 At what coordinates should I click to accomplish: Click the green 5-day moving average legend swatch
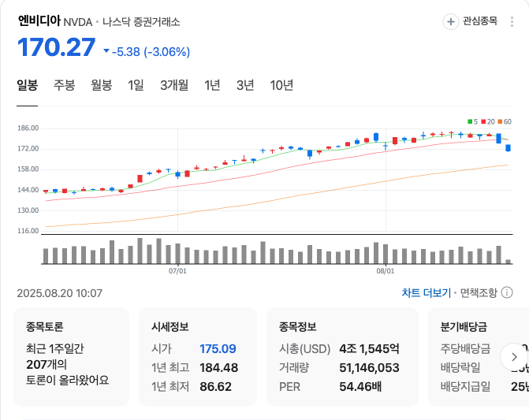[470, 121]
